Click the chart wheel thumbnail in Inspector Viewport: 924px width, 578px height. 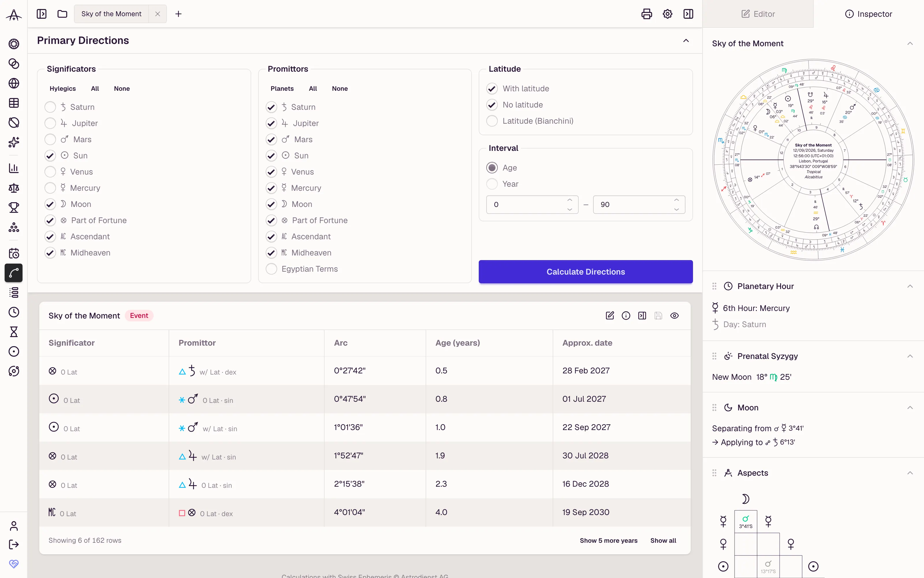pos(813,160)
